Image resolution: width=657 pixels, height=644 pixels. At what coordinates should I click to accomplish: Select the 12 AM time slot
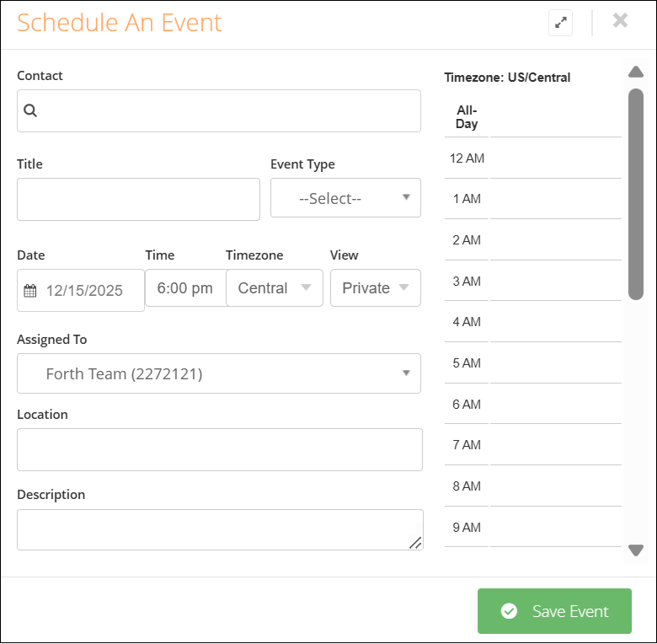(555, 158)
